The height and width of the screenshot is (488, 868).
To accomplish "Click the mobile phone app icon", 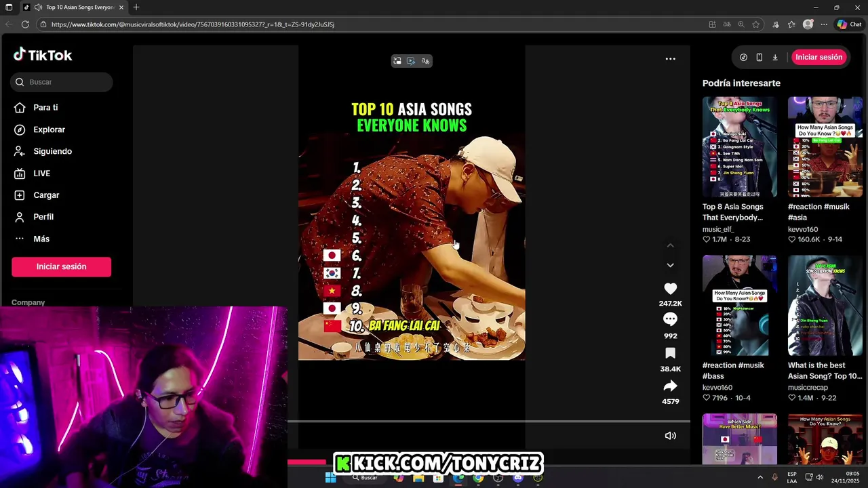I will [x=759, y=58].
